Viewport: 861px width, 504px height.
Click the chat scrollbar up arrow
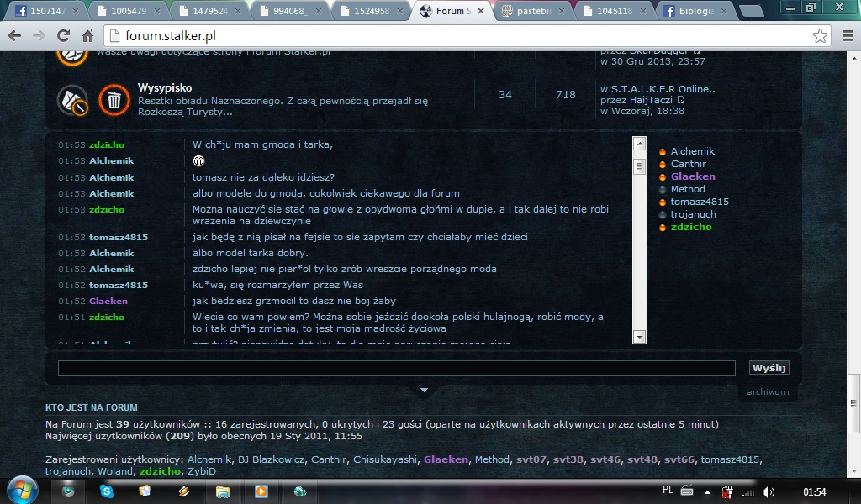(639, 144)
